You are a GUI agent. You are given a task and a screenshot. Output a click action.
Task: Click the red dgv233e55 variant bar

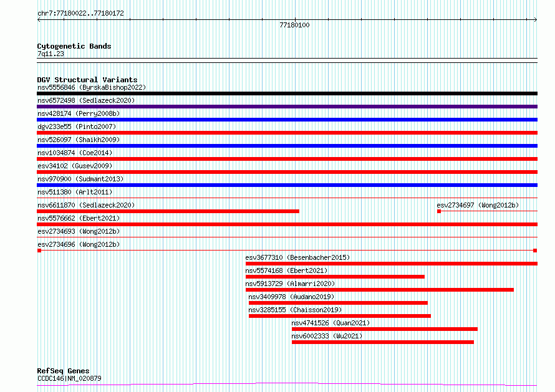click(287, 133)
